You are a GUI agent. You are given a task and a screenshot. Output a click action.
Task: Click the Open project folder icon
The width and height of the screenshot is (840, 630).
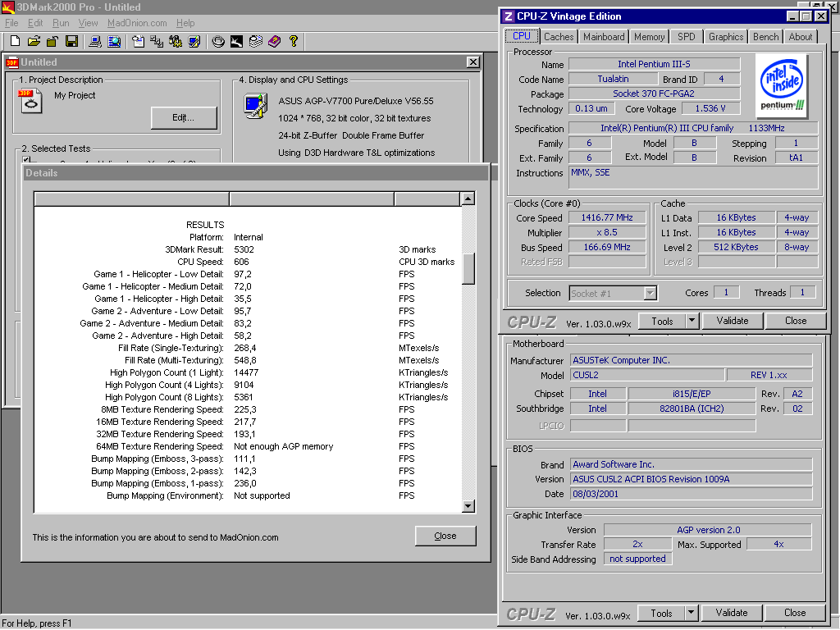pos(34,41)
